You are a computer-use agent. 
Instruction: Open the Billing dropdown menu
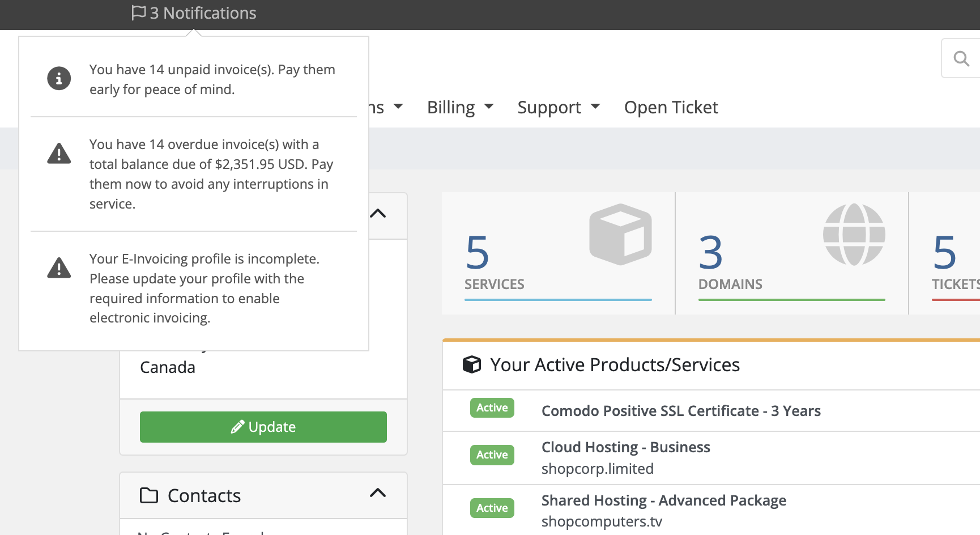click(460, 107)
